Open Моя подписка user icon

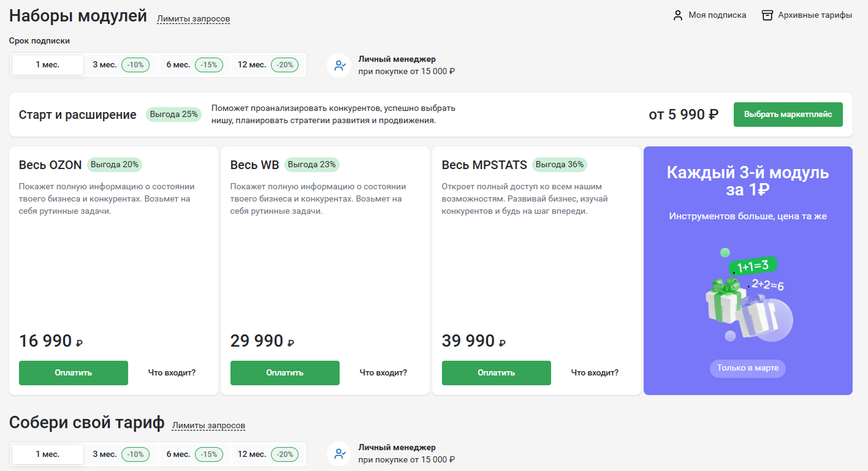tap(677, 15)
